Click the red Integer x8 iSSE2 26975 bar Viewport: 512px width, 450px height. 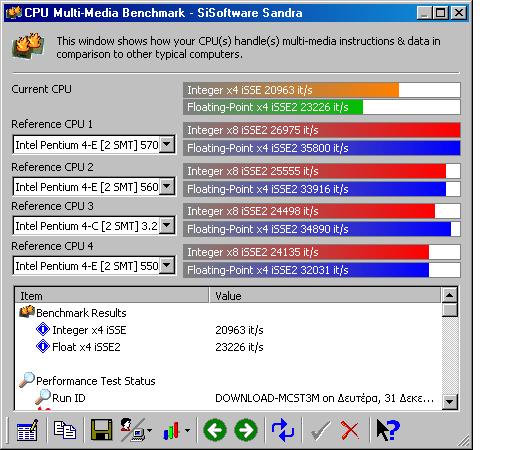(x=322, y=130)
